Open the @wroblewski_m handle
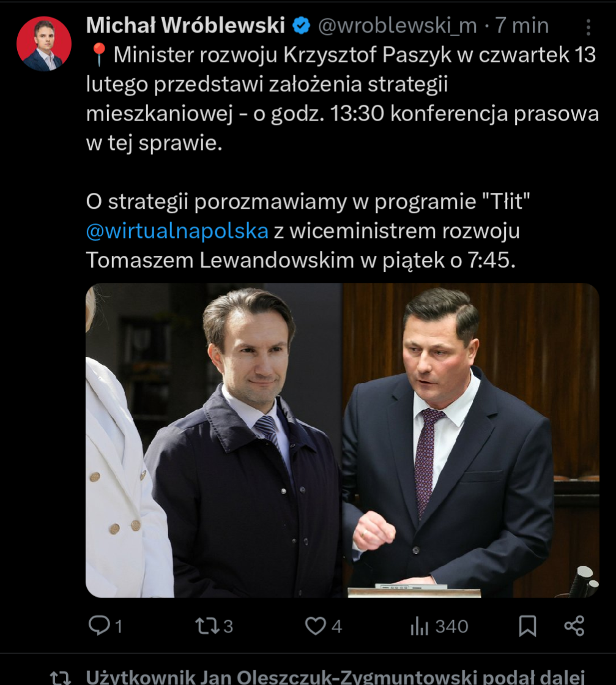616x685 pixels. 397,26
